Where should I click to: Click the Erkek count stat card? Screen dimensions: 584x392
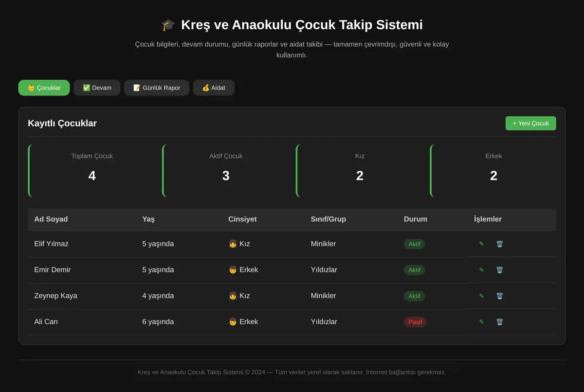click(x=493, y=171)
